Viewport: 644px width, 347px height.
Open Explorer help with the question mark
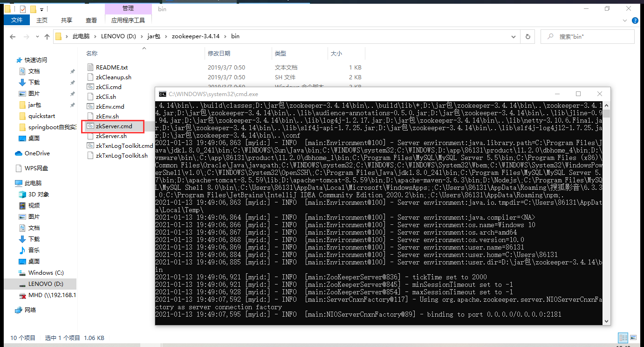[635, 21]
